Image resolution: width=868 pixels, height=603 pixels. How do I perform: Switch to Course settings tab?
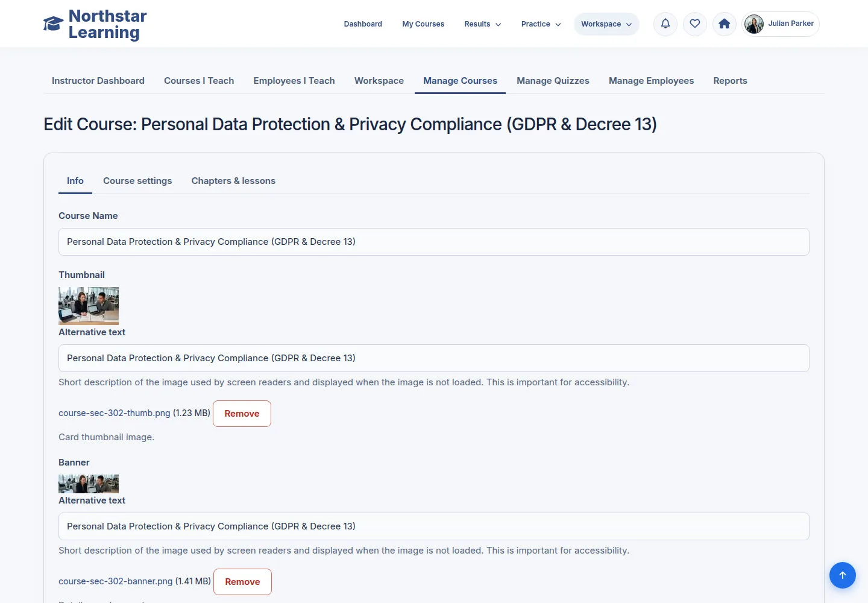click(x=137, y=181)
